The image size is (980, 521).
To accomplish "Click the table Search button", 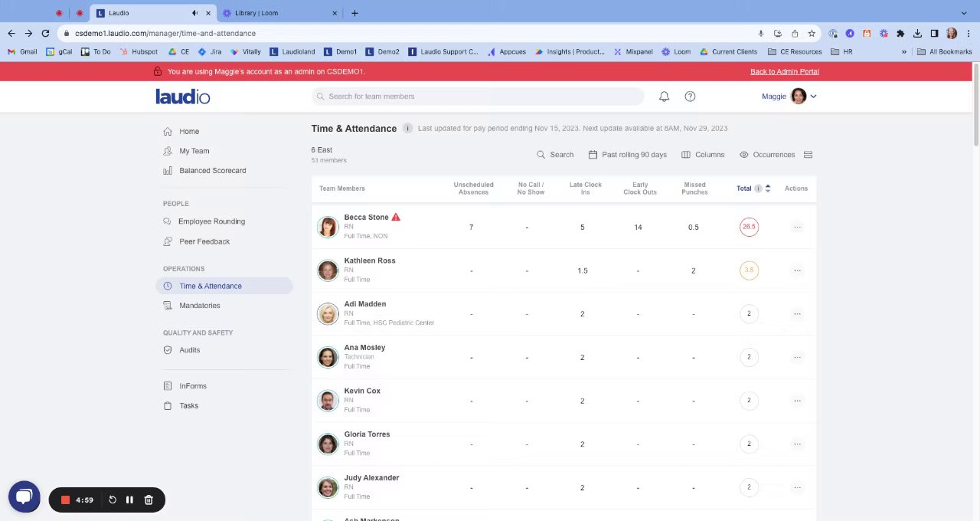I will pos(555,155).
